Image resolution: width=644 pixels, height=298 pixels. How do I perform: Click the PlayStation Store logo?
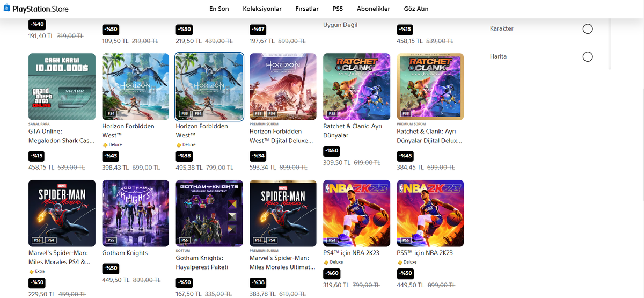pyautogui.click(x=35, y=9)
